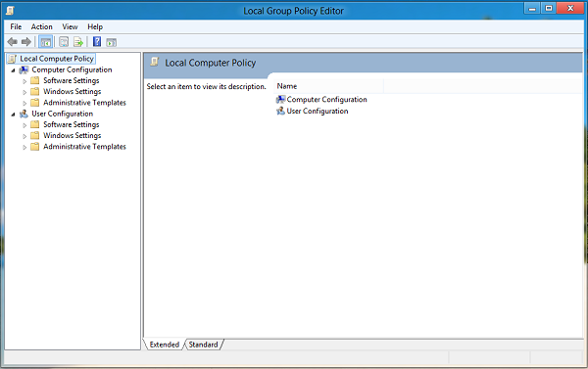588x369 pixels.
Task: Expand Software Settings under Computer Configuration
Action: click(x=24, y=81)
